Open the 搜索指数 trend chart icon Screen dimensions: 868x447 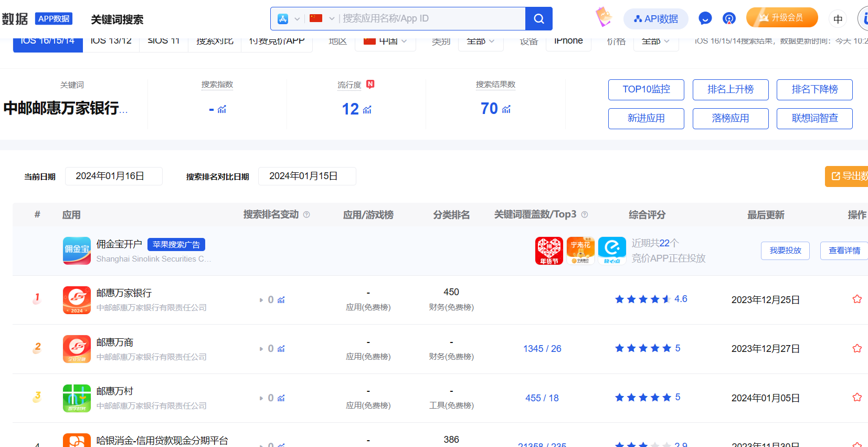222,109
